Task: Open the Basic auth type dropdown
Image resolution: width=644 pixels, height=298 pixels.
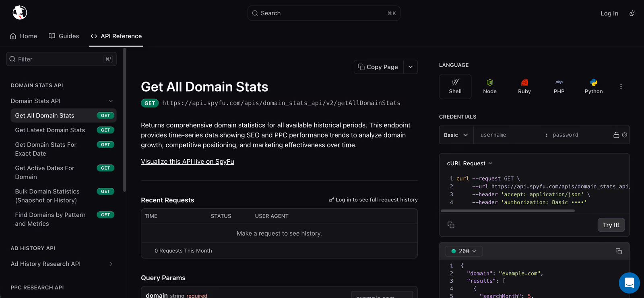Action: pos(456,135)
